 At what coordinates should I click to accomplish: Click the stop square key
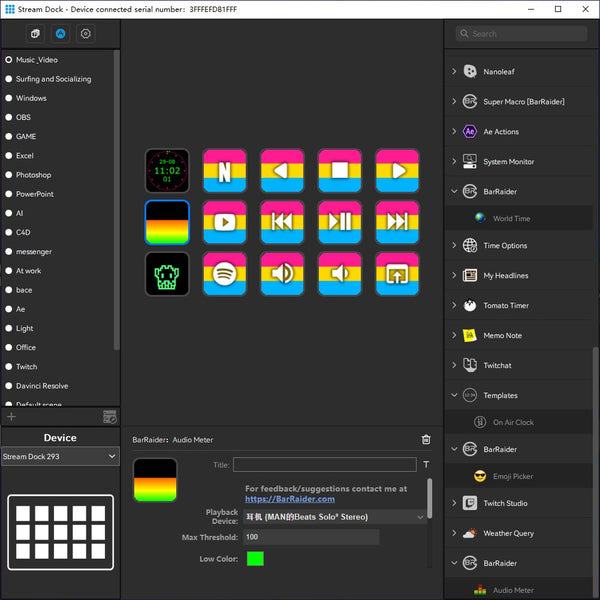click(x=340, y=171)
